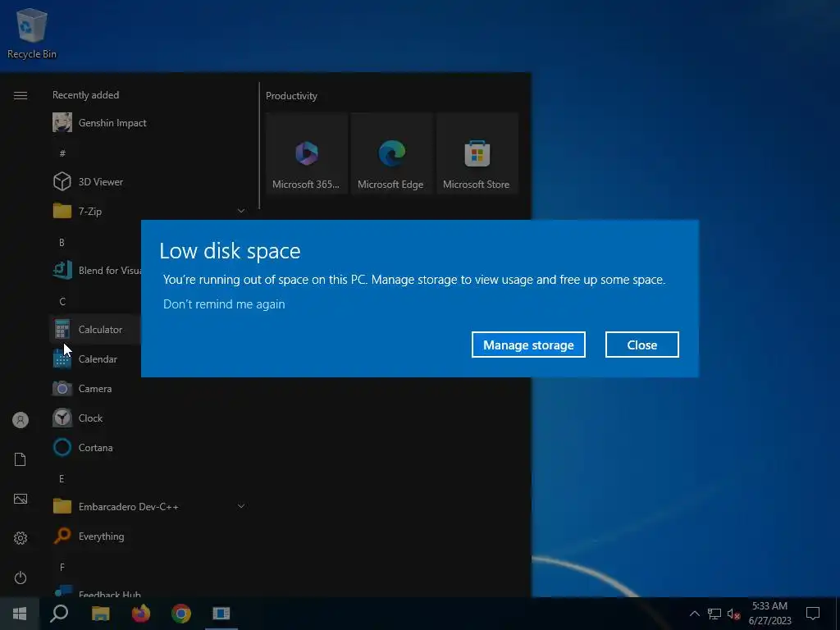The image size is (840, 630).
Task: Expand the 7-Zip folder chevron
Action: [241, 211]
